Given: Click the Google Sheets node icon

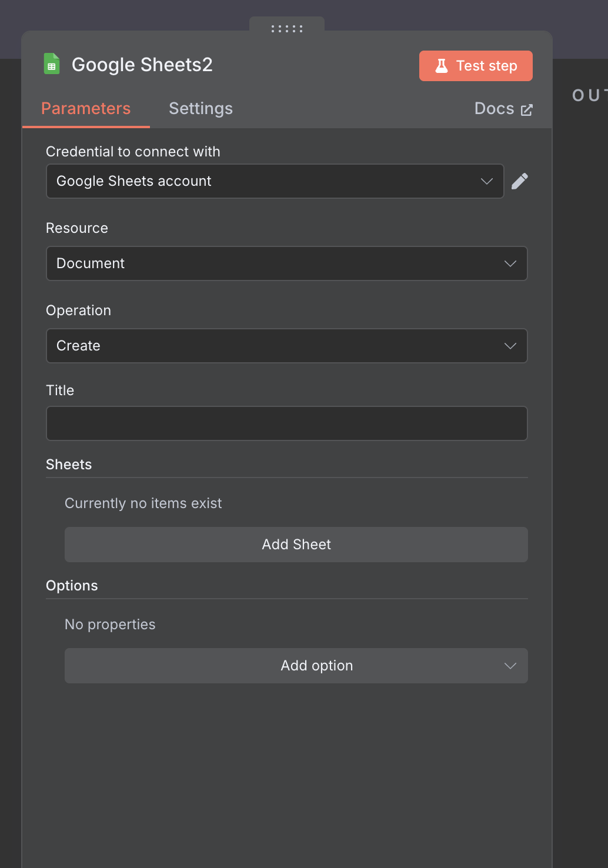Looking at the screenshot, I should pyautogui.click(x=52, y=64).
